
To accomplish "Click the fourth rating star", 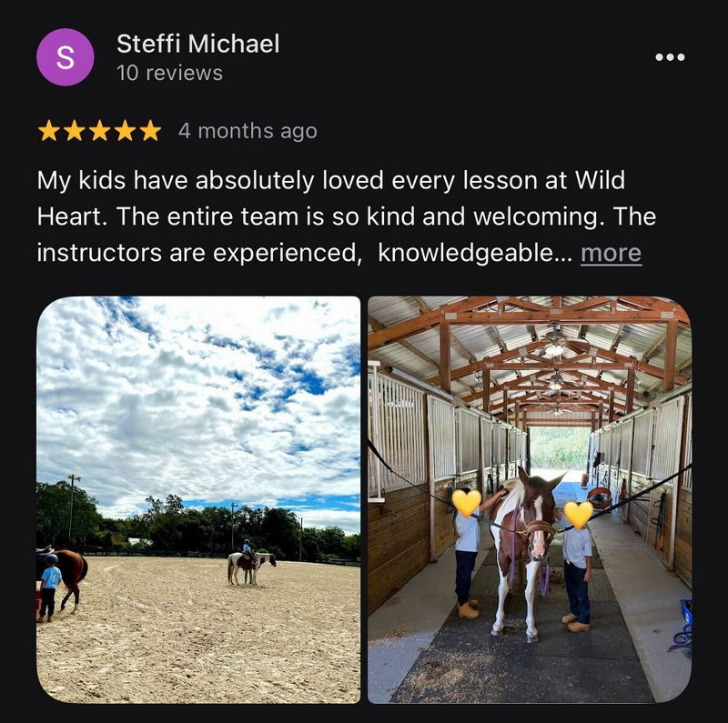I will (125, 130).
